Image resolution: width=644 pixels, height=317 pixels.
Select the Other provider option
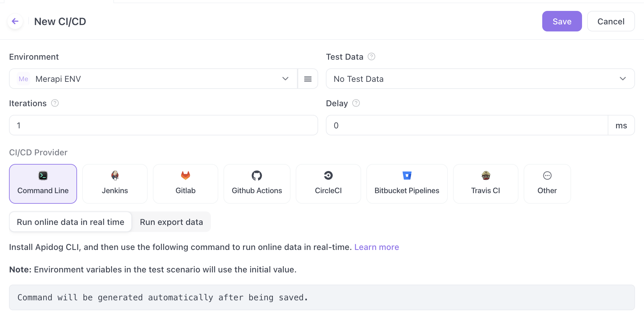click(547, 184)
